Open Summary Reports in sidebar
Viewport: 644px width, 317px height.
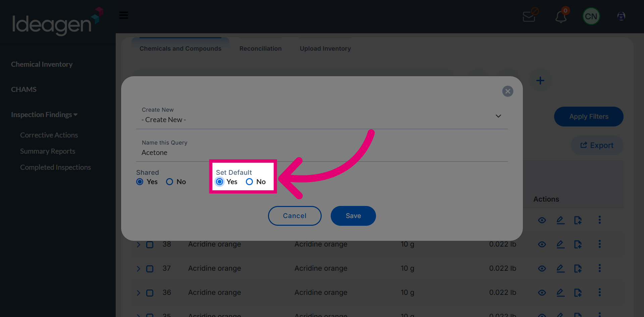(48, 151)
